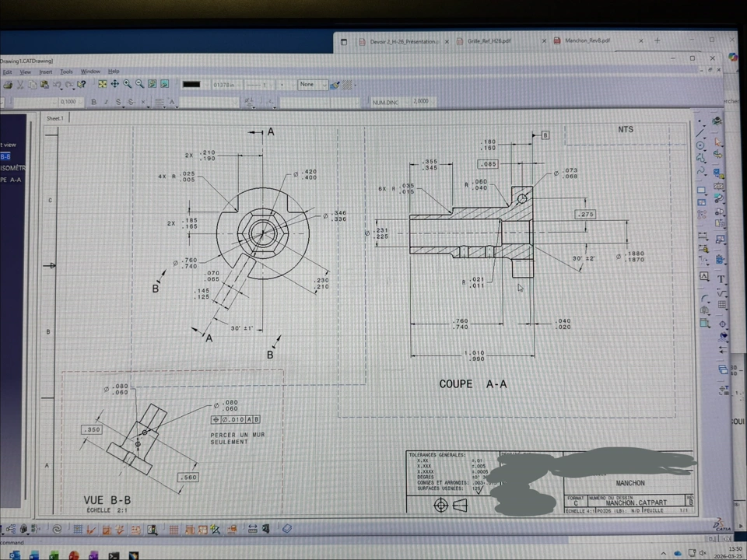Viewport: 747px width, 560px height.
Task: Open the Tools menu
Action: pyautogui.click(x=66, y=72)
